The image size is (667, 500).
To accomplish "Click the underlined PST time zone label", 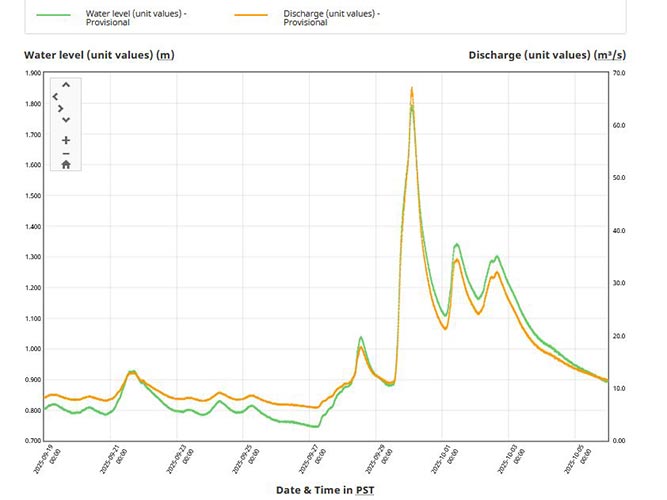I will [368, 490].
